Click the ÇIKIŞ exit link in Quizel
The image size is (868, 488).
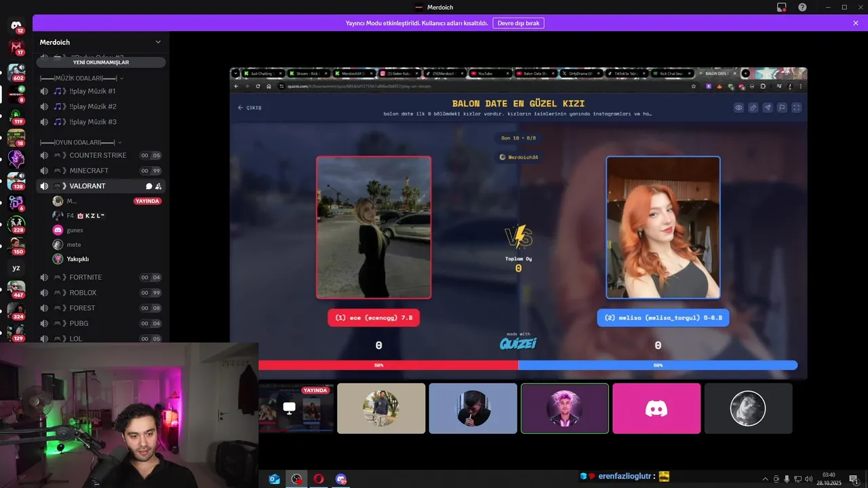click(250, 108)
